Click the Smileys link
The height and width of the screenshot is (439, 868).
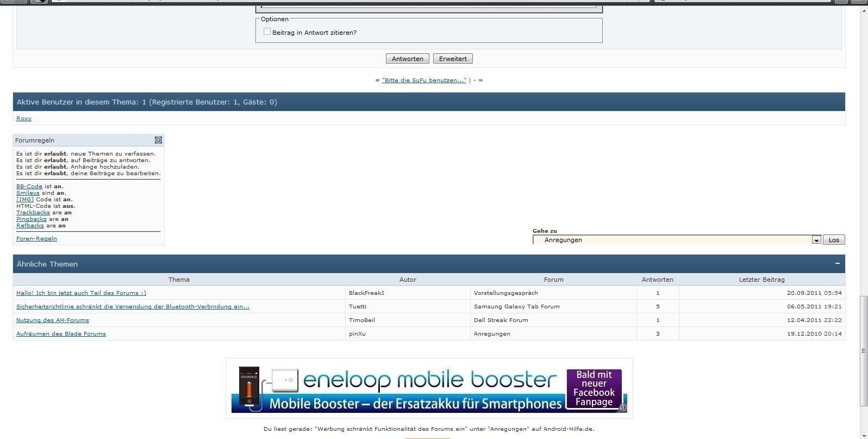tap(28, 193)
